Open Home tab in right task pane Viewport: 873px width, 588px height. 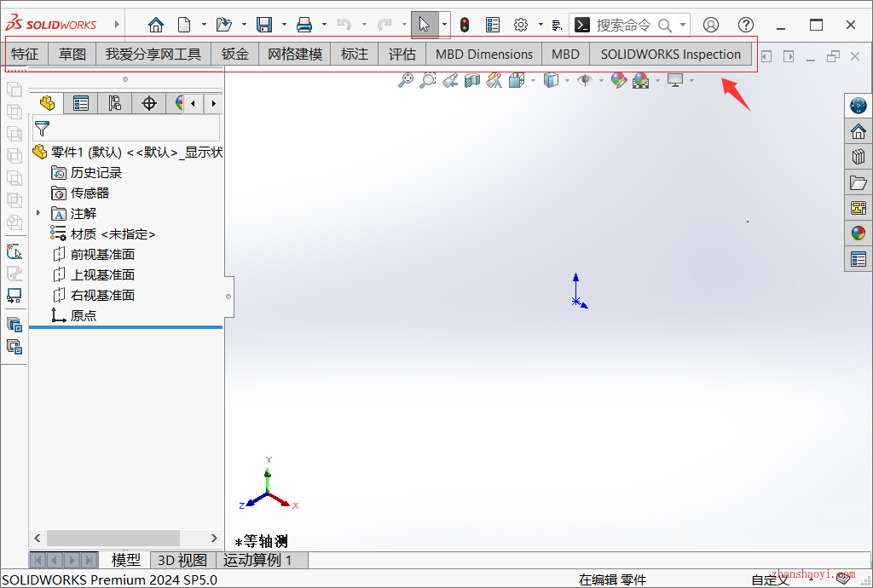click(859, 132)
